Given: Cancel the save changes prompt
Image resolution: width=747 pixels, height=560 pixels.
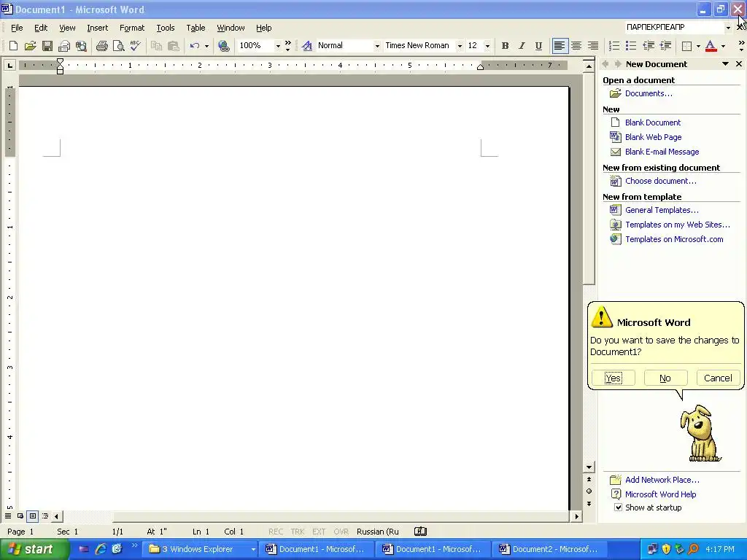Looking at the screenshot, I should click(718, 378).
